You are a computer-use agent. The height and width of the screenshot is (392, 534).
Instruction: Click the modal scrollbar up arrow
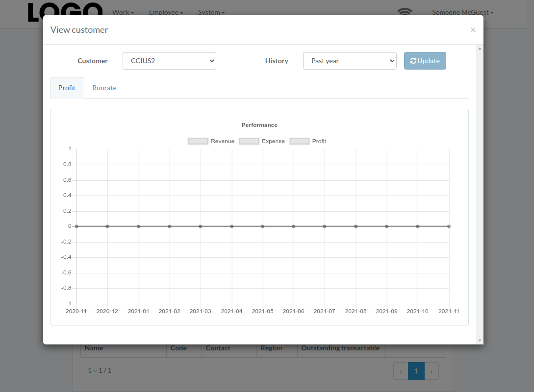click(480, 49)
